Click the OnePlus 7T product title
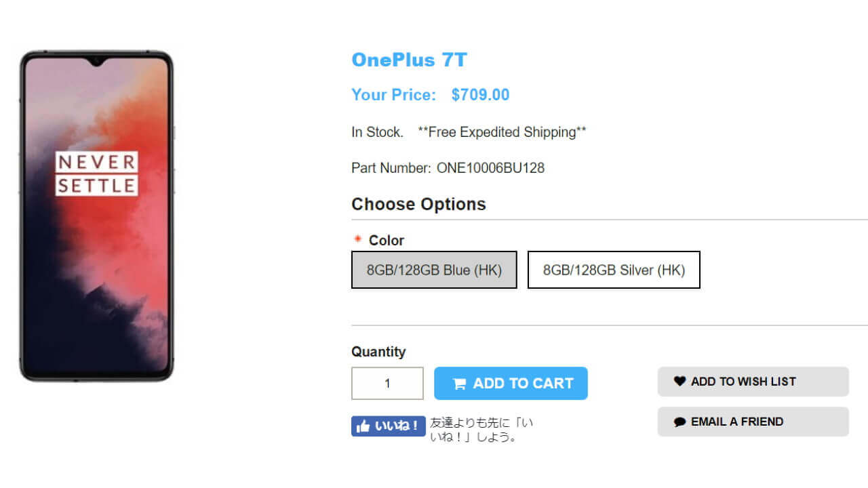 point(409,60)
